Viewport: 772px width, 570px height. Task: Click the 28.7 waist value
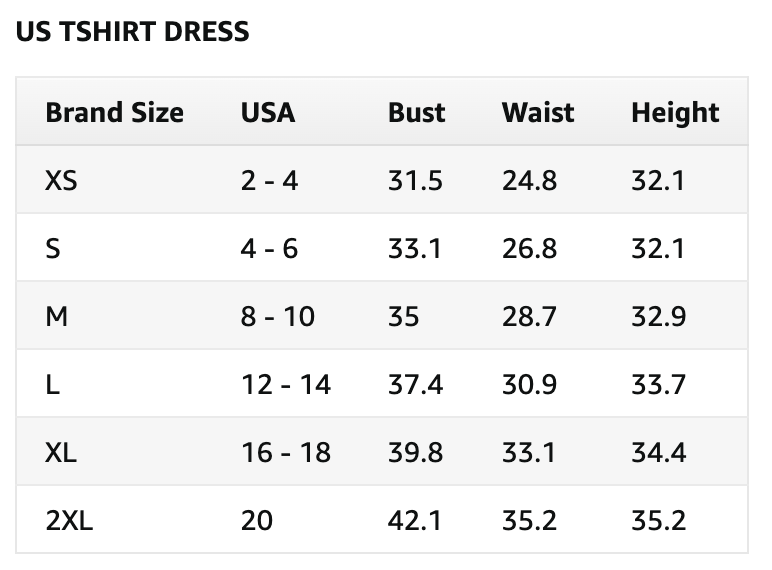pyautogui.click(x=529, y=316)
